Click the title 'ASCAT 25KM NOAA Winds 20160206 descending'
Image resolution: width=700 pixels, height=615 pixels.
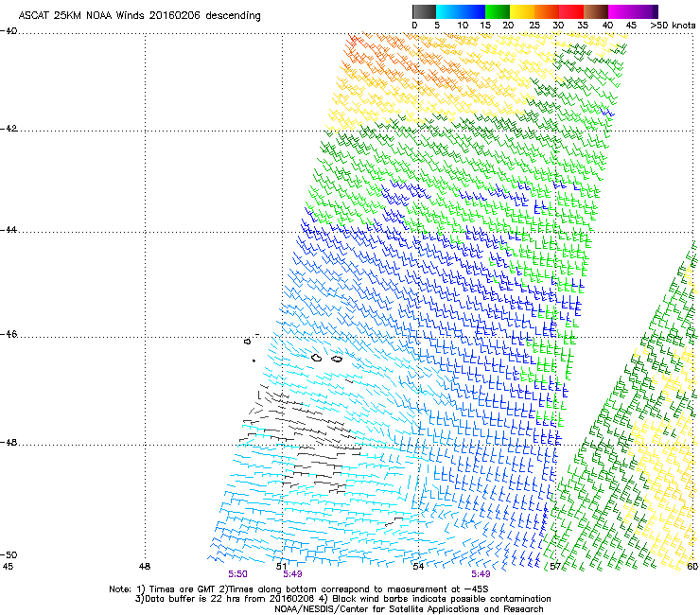pyautogui.click(x=139, y=16)
